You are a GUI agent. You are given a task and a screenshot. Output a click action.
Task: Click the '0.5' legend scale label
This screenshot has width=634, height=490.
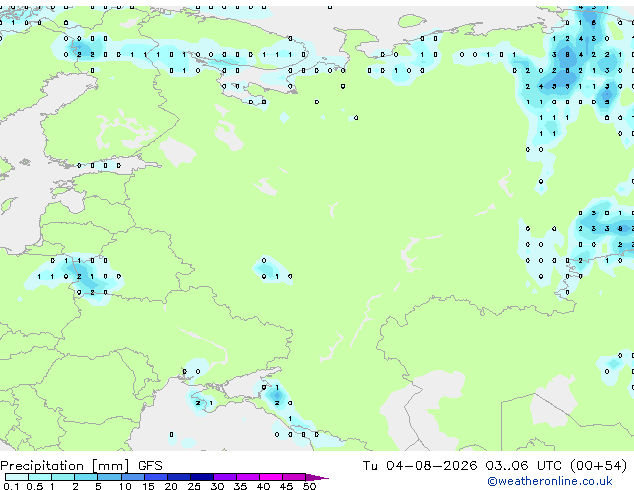point(34,486)
